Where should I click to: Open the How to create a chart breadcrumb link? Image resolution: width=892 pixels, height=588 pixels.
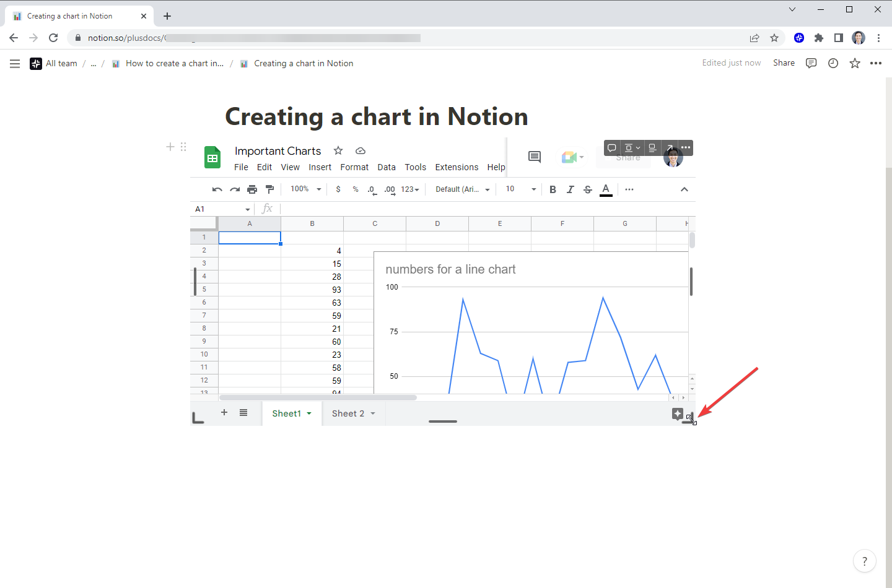tap(174, 63)
